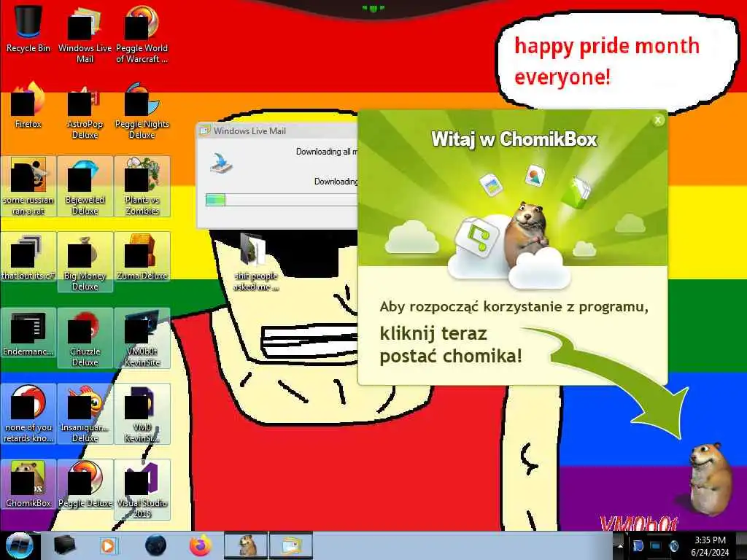Click the volume tray icon
Image resolution: width=747 pixels, height=560 pixels.
click(x=673, y=545)
